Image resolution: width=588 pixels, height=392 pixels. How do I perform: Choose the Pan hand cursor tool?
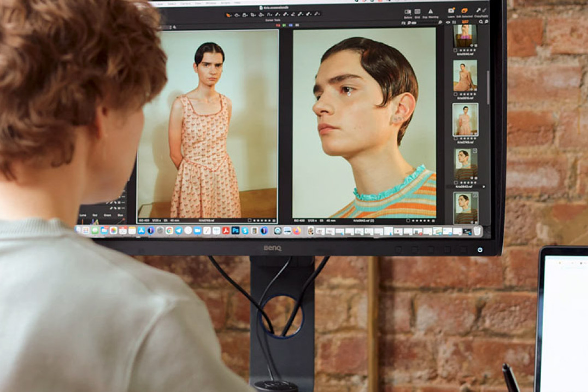pyautogui.click(x=237, y=15)
